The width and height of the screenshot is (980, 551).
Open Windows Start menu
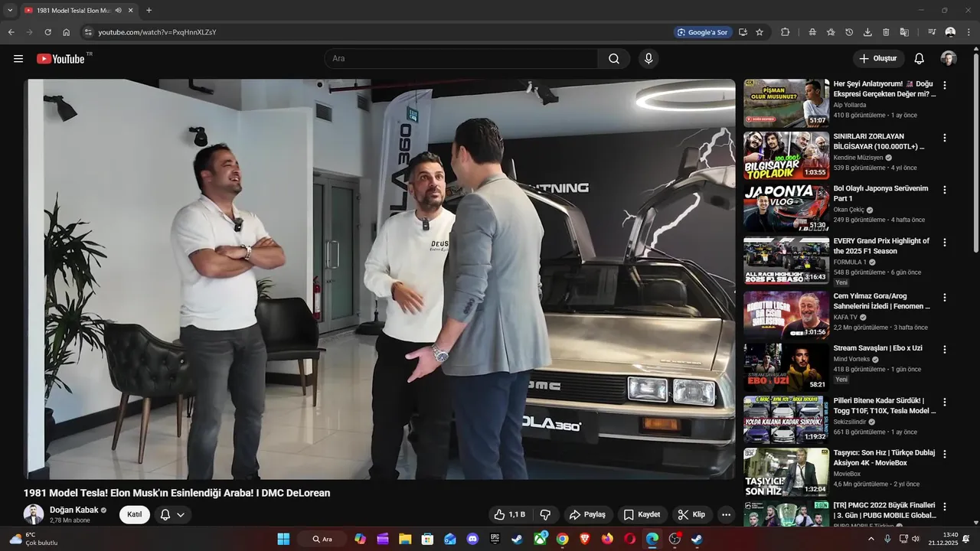tap(283, 539)
